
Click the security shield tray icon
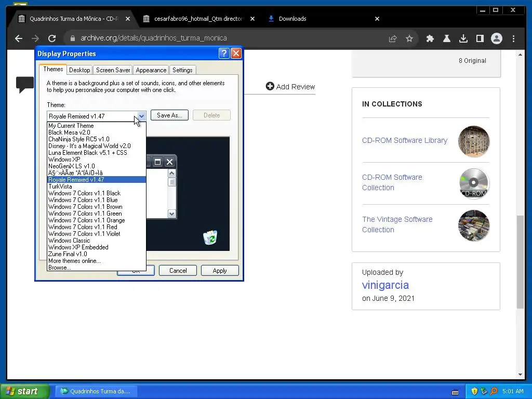point(474,391)
